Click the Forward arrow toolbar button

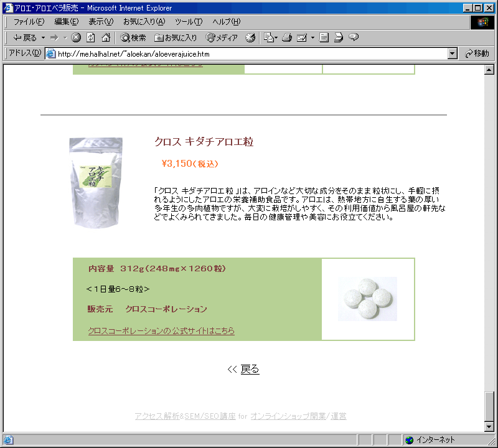pos(54,38)
